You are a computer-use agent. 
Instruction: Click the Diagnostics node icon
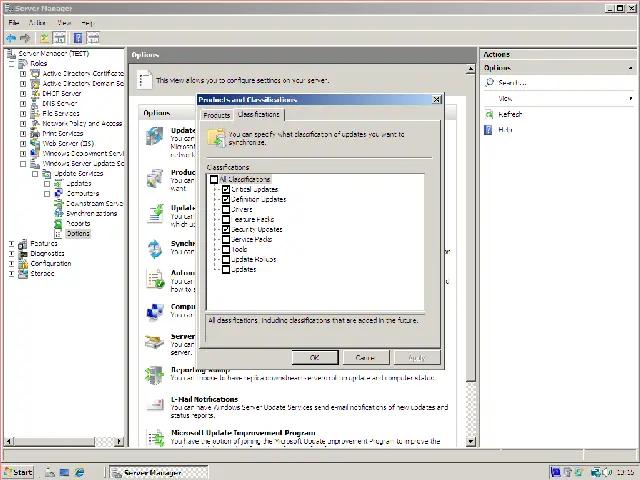tap(23, 253)
